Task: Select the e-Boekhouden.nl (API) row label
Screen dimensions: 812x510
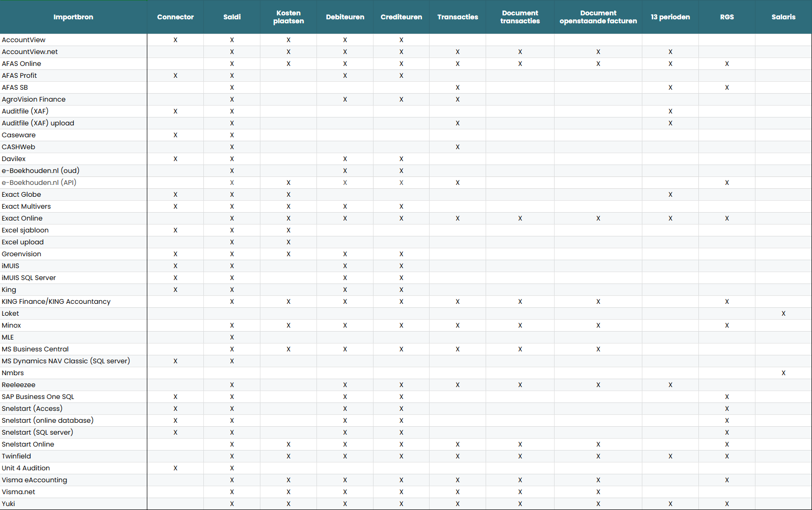Action: coord(39,182)
